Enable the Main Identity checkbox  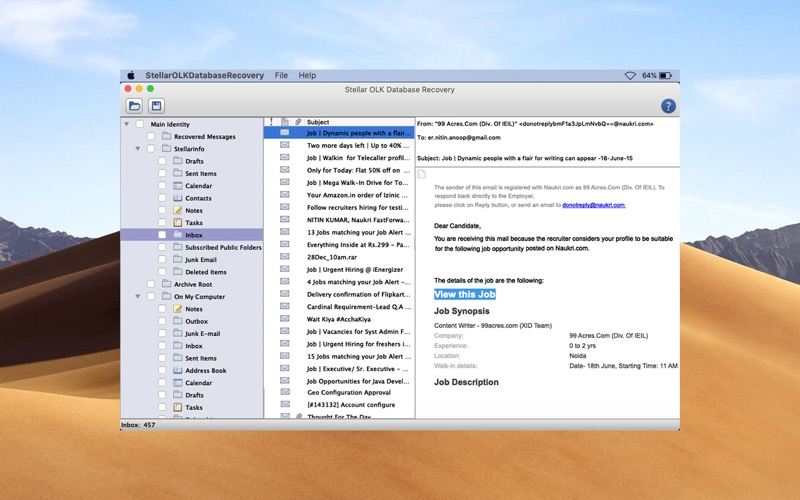point(139,124)
